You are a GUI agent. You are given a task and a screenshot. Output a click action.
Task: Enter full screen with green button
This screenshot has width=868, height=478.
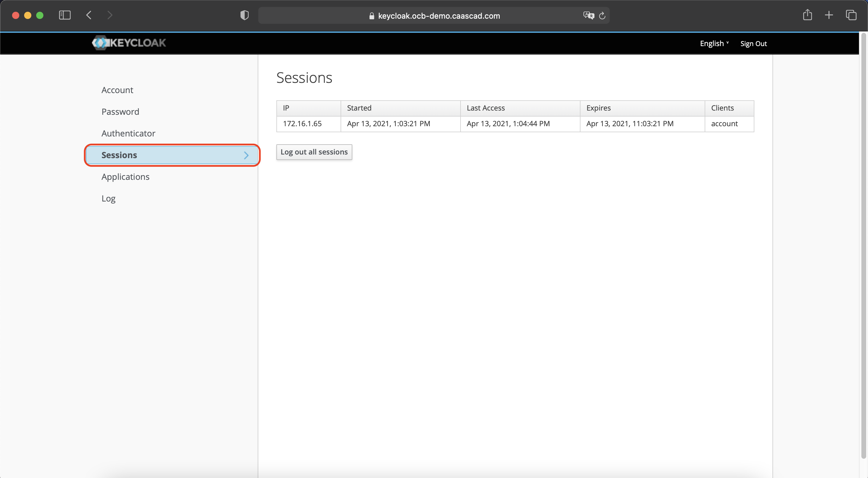pos(40,15)
